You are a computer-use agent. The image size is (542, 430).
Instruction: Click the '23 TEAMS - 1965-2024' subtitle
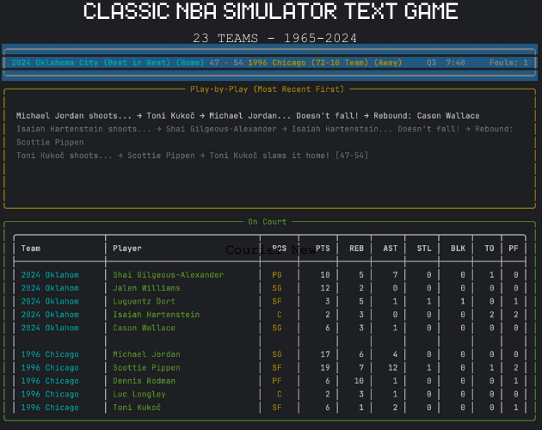click(274, 38)
